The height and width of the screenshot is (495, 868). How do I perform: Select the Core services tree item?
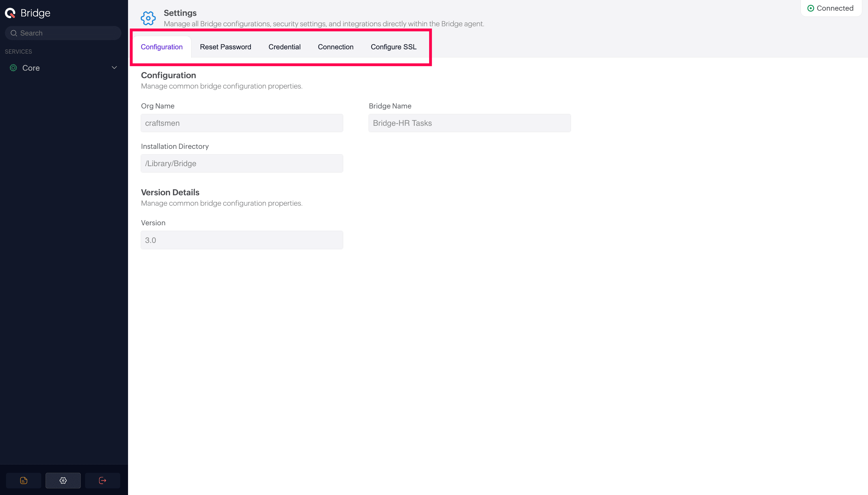[x=31, y=68]
